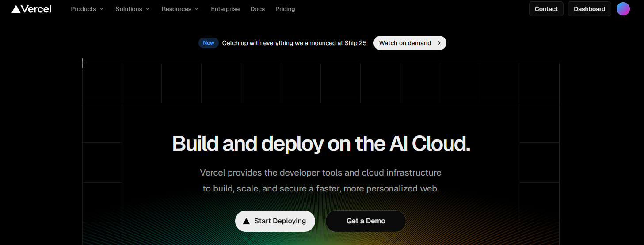
Task: Click Watch on demand button
Action: (410, 43)
